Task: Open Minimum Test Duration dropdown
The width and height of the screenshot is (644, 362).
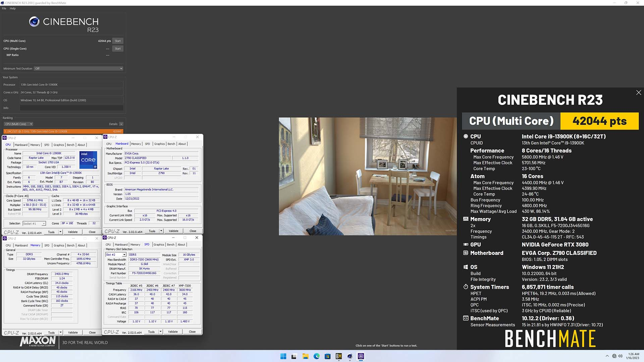Action: point(78,68)
